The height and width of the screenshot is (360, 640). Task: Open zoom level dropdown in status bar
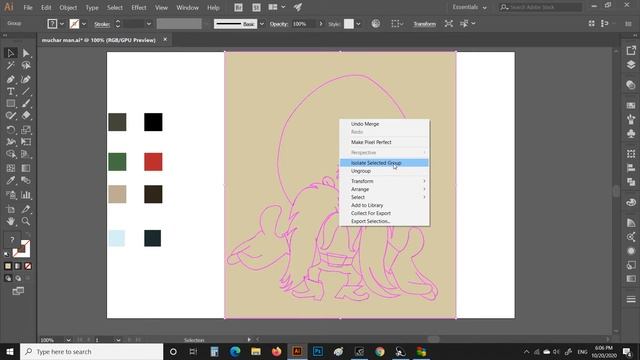(x=68, y=340)
